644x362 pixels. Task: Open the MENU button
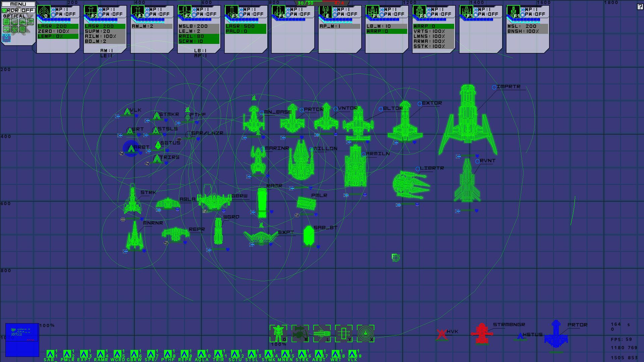click(18, 4)
